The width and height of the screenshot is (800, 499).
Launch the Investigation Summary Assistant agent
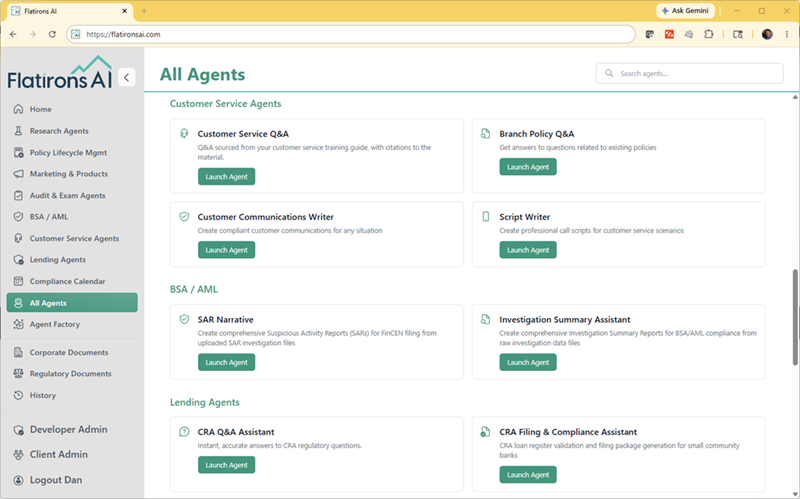[x=528, y=362]
